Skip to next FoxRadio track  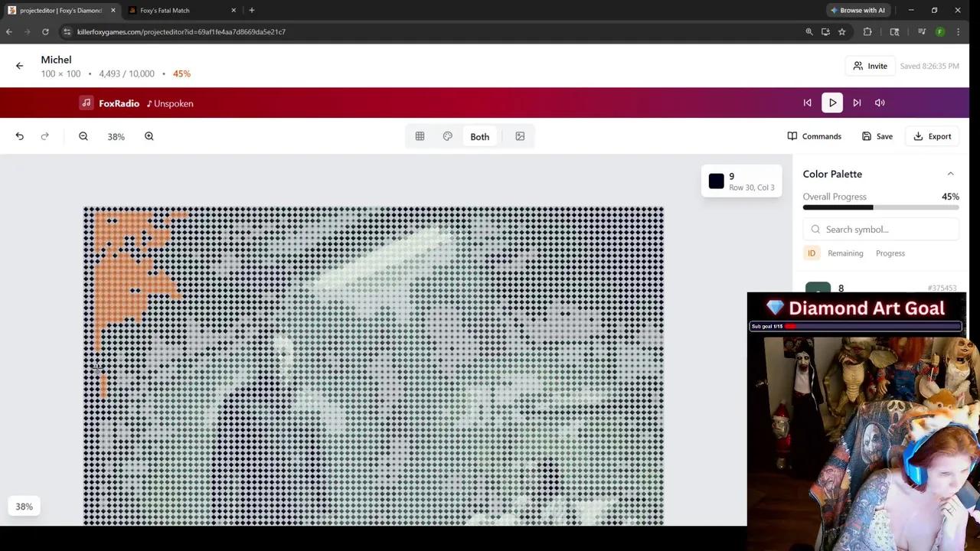[857, 103]
